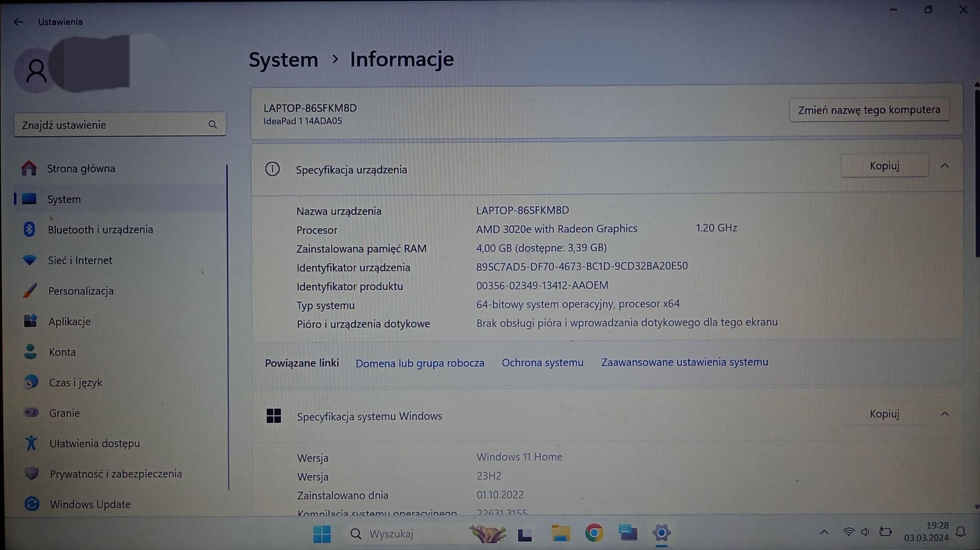This screenshot has width=980, height=550.
Task: Open Bluetooth i urządzenia settings
Action: click(100, 229)
